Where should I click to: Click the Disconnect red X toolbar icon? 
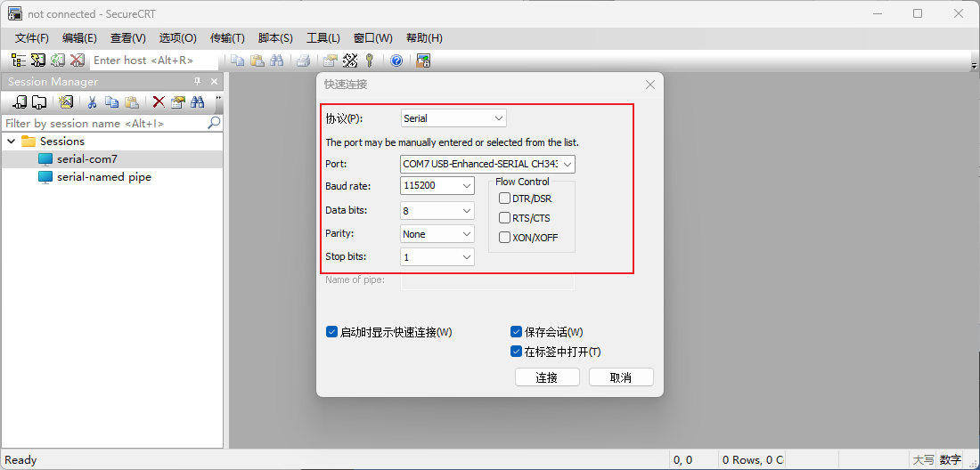point(77,61)
